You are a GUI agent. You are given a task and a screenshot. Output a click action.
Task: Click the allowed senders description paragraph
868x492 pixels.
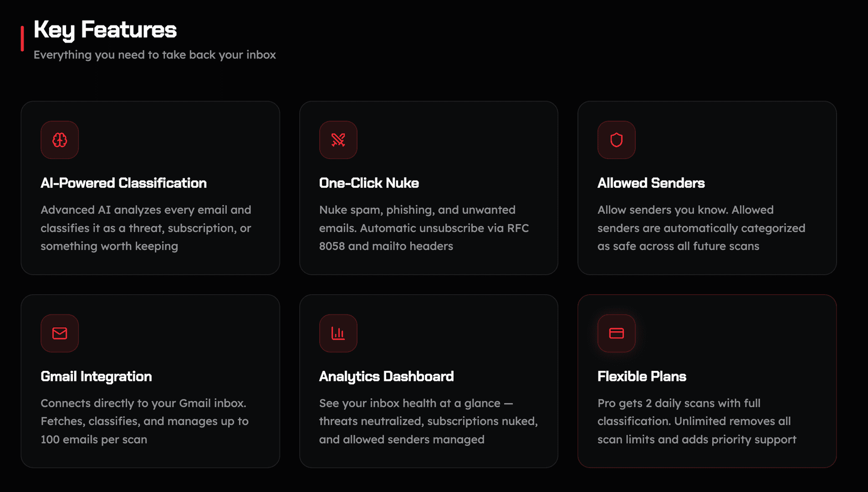[701, 228]
